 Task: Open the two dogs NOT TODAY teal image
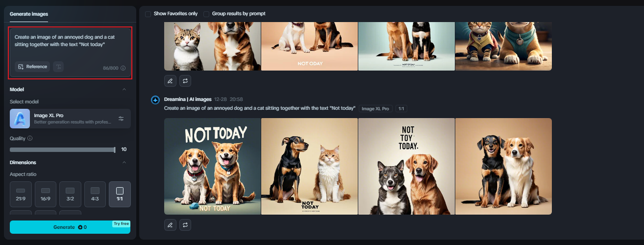[x=212, y=167]
